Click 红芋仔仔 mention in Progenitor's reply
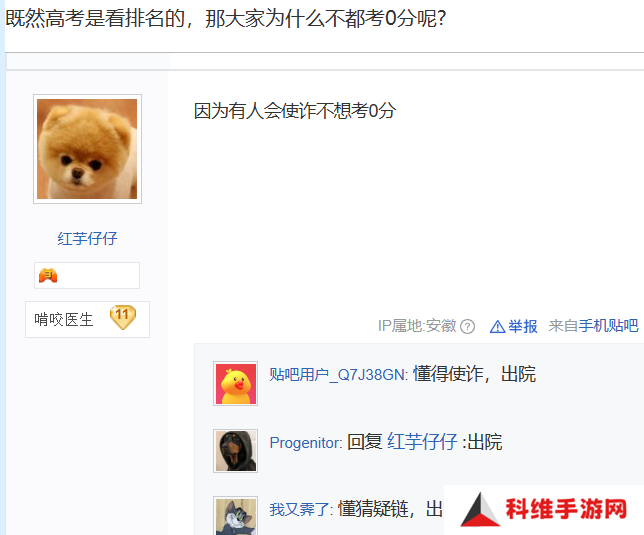 point(422,442)
